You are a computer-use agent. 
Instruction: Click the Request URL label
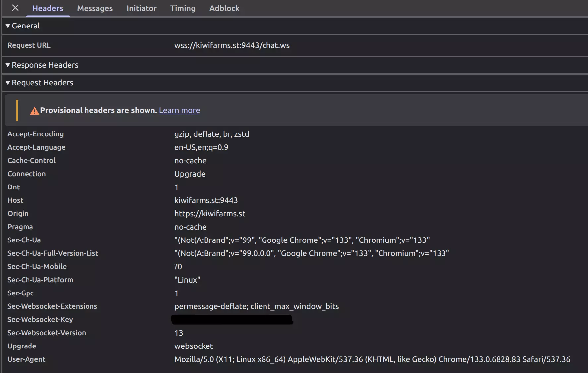coord(29,45)
